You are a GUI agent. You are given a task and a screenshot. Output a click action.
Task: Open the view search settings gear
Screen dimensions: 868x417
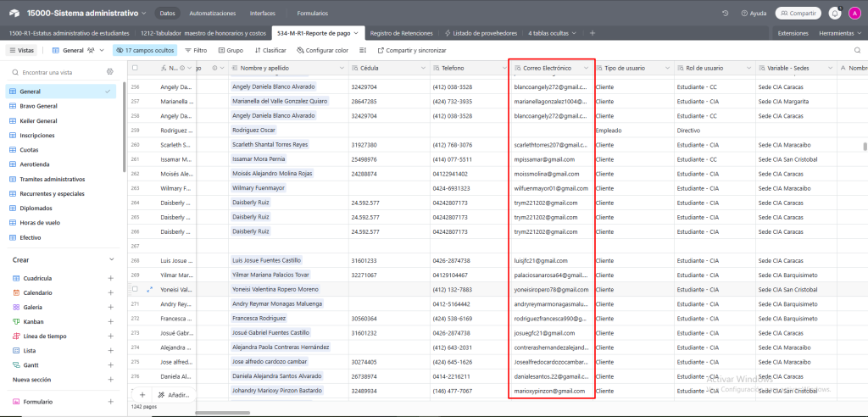tap(109, 72)
